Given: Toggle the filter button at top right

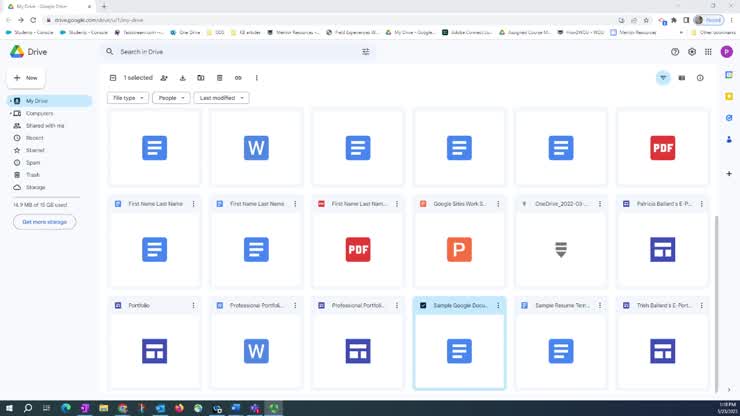Looking at the screenshot, I should (663, 77).
